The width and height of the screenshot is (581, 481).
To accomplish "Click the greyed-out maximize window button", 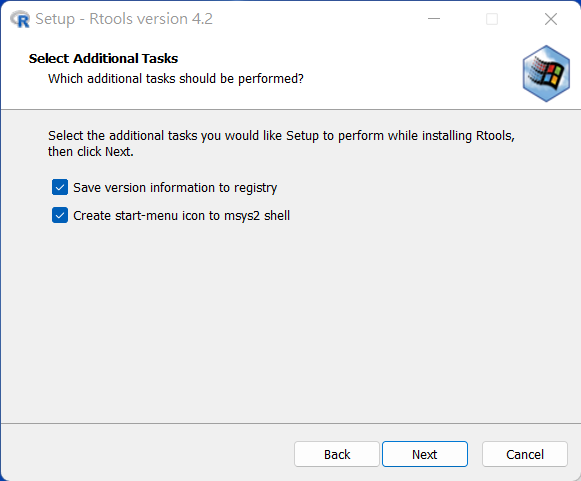I will pos(492,19).
